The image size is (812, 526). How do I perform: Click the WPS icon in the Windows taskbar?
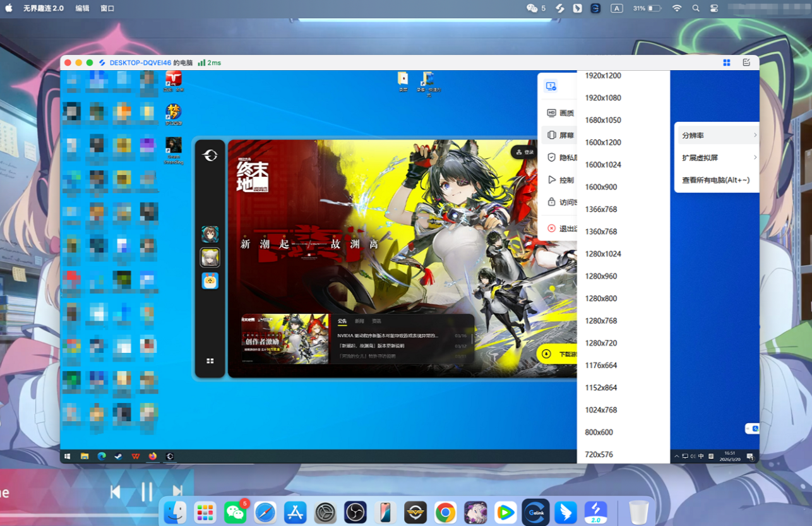pyautogui.click(x=135, y=456)
